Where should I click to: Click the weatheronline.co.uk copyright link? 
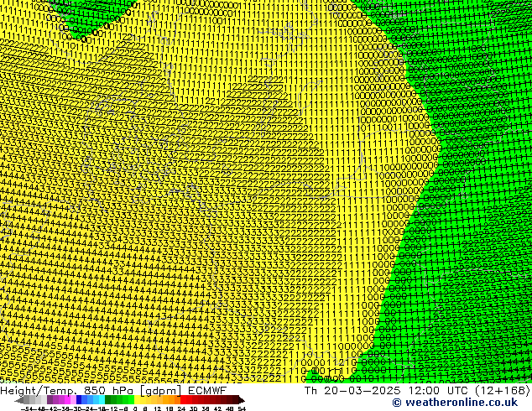pyautogui.click(x=455, y=403)
